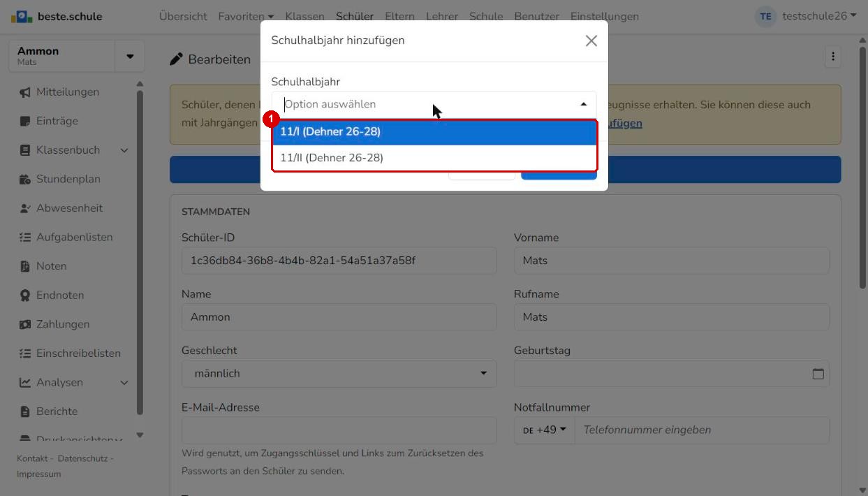The height and width of the screenshot is (496, 868).
Task: Click the sidebar scroll-down arrow
Action: (x=140, y=435)
